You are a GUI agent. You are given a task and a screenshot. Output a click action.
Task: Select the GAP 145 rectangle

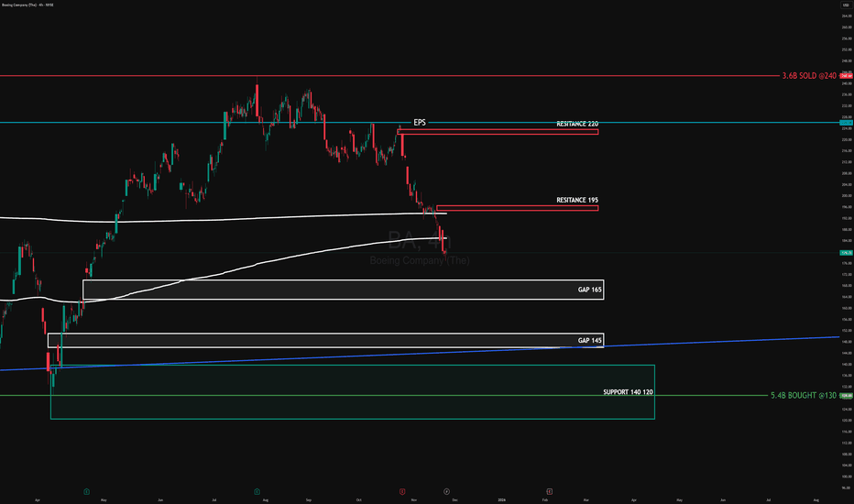(x=325, y=340)
